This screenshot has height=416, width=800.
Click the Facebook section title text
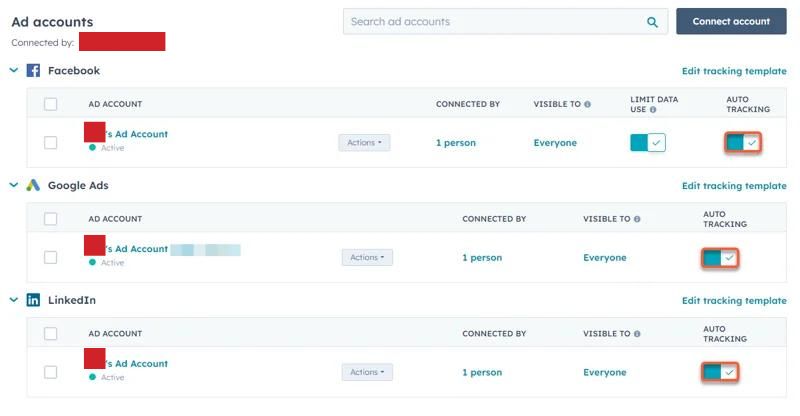point(74,70)
